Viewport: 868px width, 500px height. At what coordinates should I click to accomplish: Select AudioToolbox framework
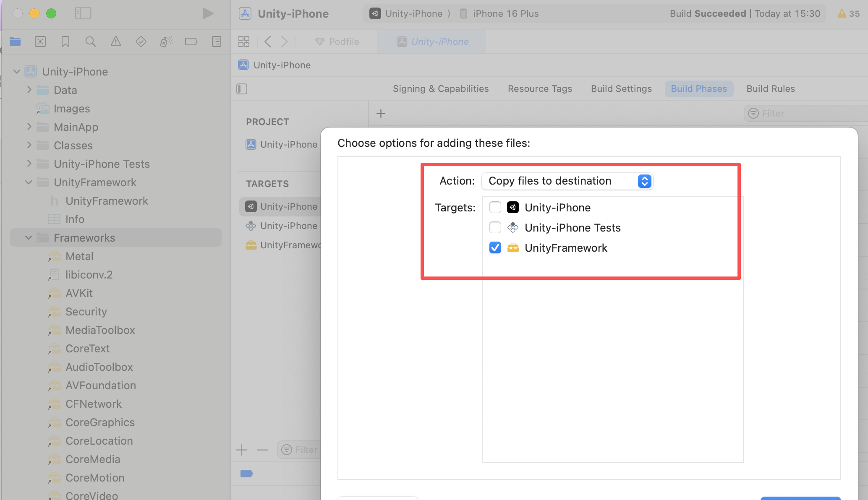click(99, 367)
